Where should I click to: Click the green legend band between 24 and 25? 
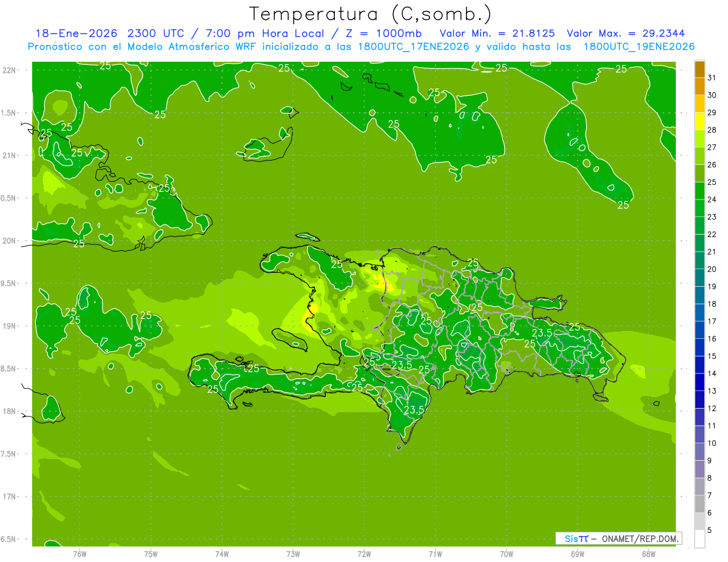[699, 190]
